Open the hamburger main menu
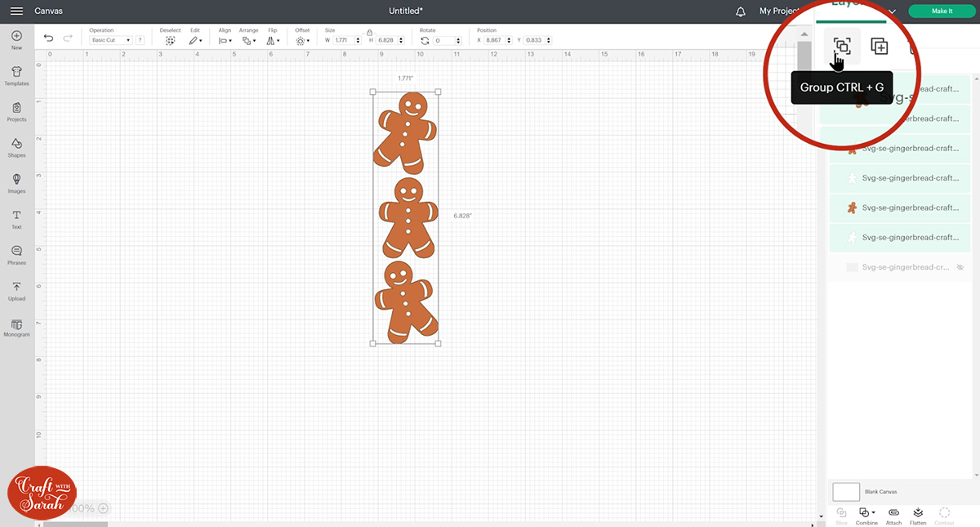This screenshot has width=980, height=527. (x=16, y=11)
